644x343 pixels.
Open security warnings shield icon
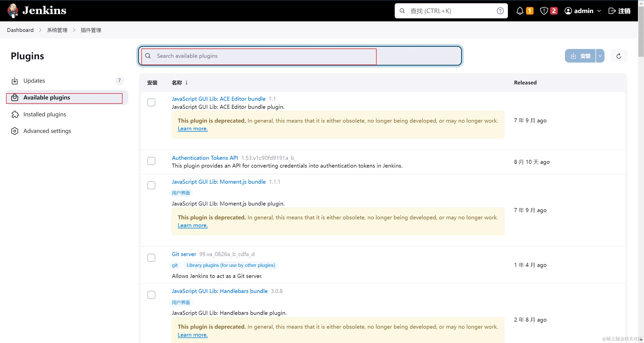pyautogui.click(x=544, y=11)
